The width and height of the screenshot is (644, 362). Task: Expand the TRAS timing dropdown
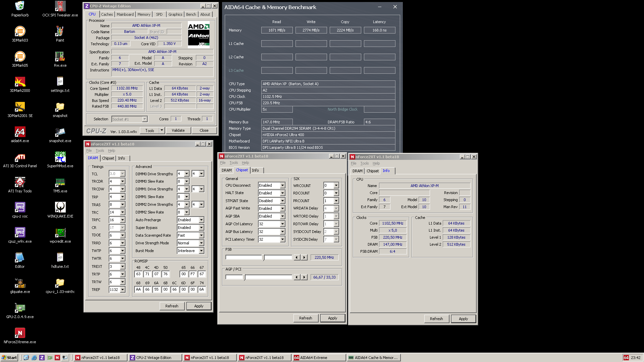pos(122,204)
